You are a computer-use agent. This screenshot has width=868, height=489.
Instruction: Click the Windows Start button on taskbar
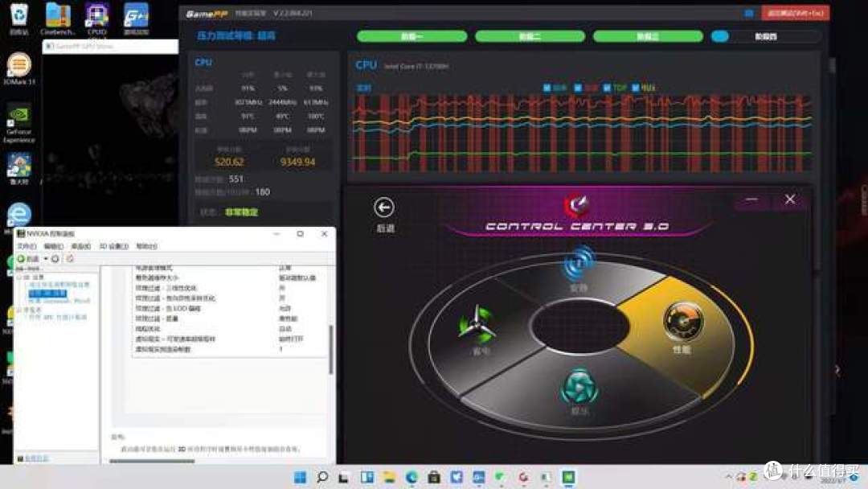click(299, 477)
